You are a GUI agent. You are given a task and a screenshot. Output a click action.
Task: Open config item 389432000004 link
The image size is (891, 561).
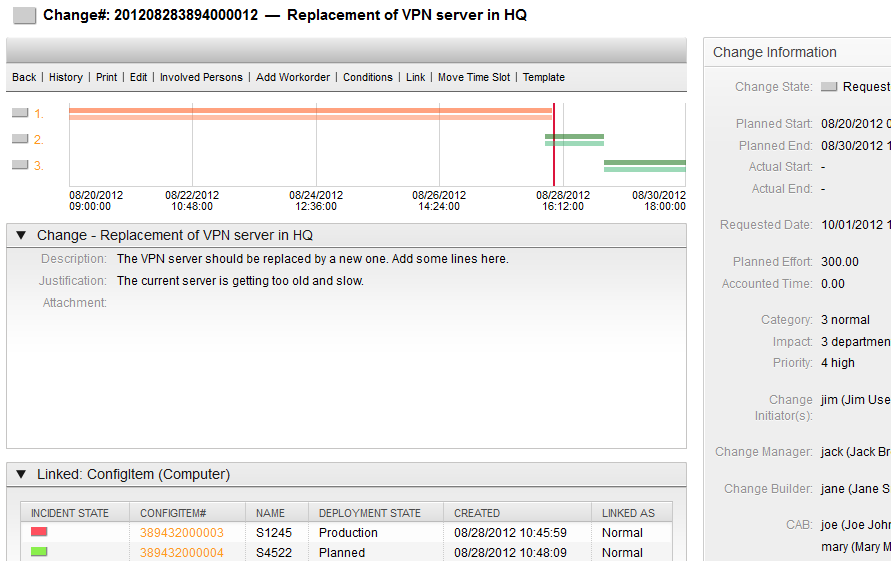(182, 553)
